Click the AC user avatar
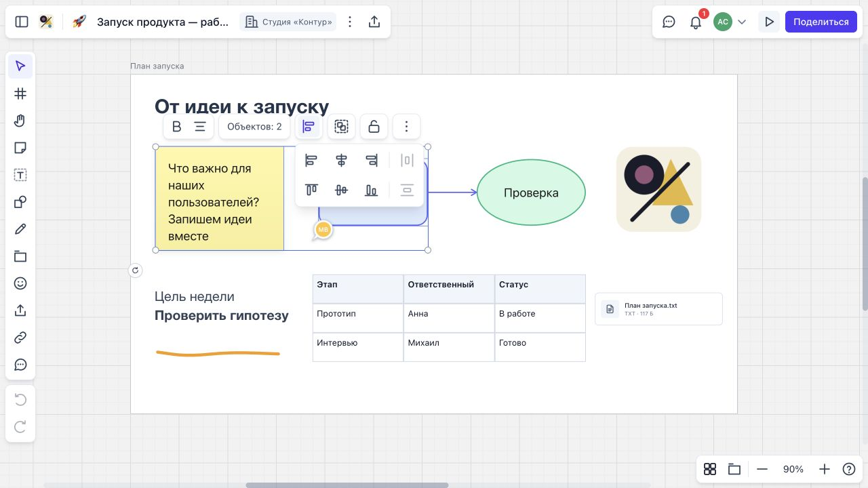Screen dimensions: 868x488 tap(723, 22)
